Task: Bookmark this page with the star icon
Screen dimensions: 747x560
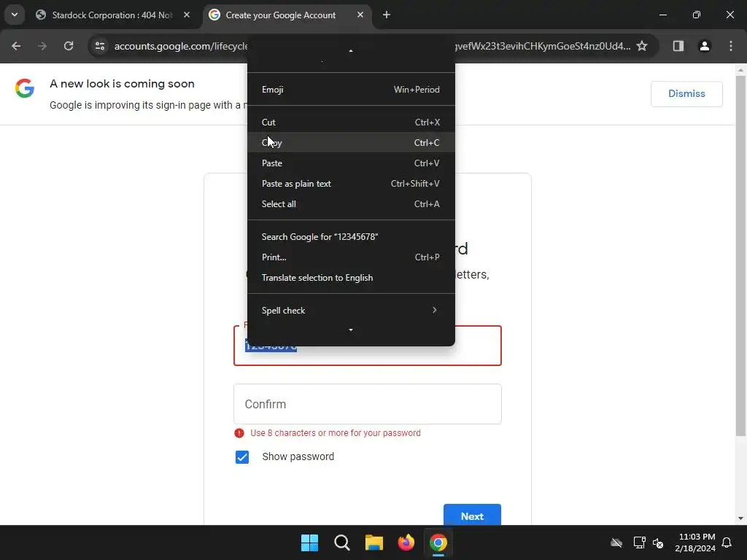Action: point(642,46)
